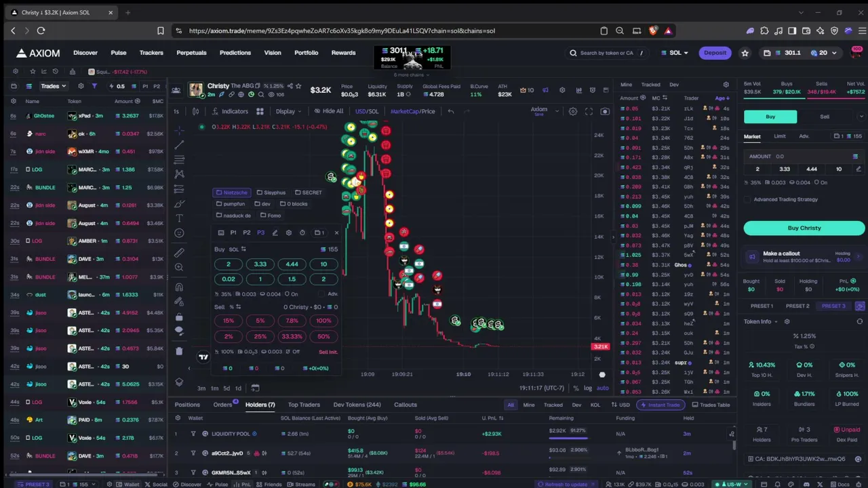Screen dimensions: 868x488
Task: Open the Dev Tokens (244) tab
Action: click(357, 405)
